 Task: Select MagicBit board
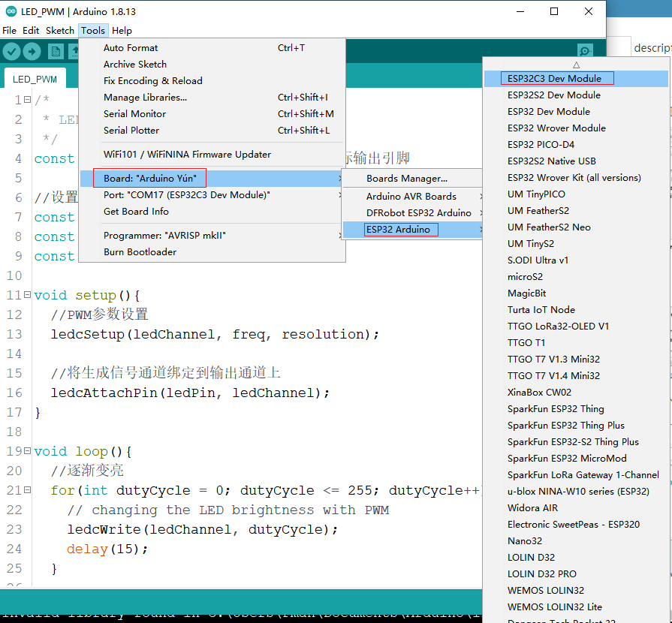click(576, 293)
